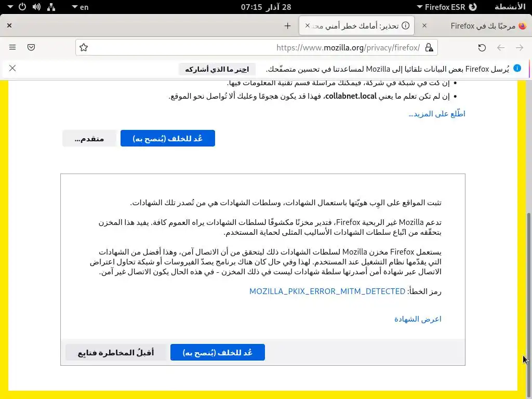Click the blue info icon in notification bar
This screenshot has height=399, width=532.
pos(517,68)
